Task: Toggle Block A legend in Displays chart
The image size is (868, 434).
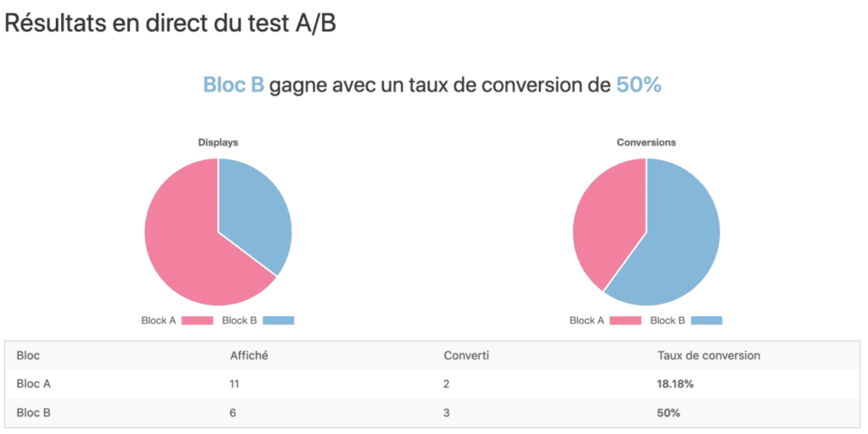Action: [177, 320]
